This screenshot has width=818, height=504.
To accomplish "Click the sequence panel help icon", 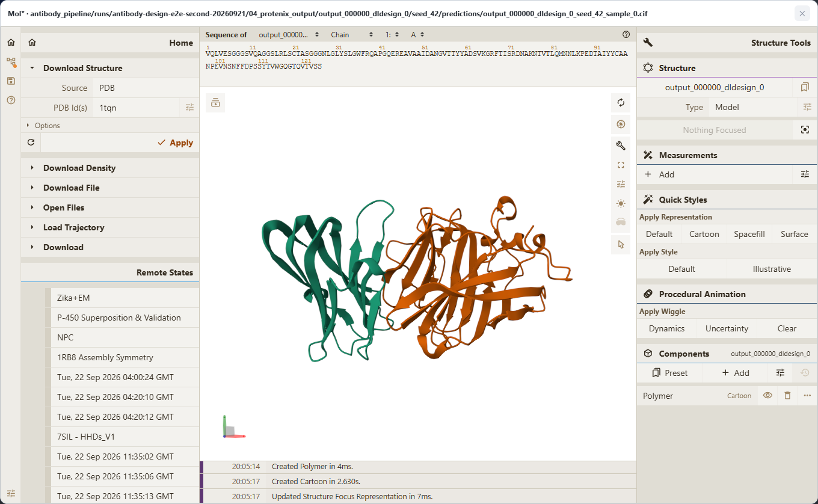I will [626, 35].
